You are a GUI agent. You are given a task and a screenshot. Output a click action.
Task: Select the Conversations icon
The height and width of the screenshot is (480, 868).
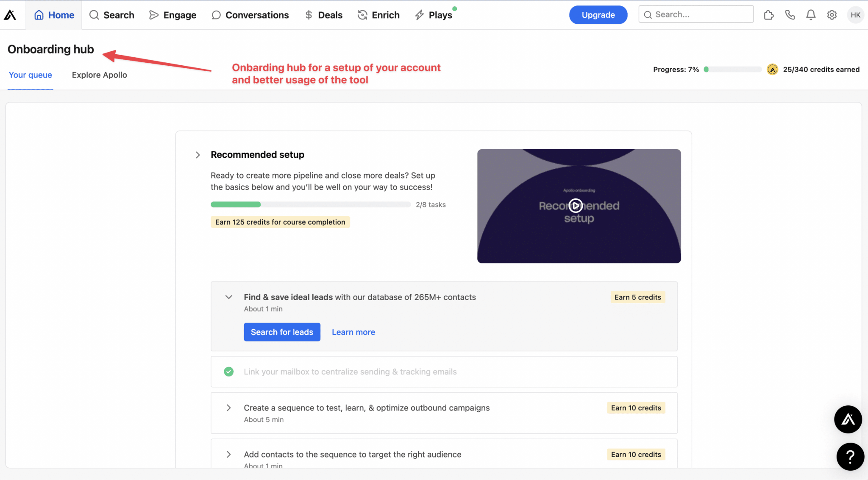216,14
